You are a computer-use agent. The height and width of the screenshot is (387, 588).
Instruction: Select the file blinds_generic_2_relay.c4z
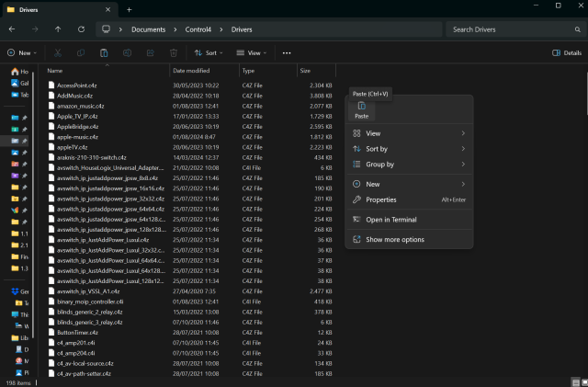coord(90,312)
